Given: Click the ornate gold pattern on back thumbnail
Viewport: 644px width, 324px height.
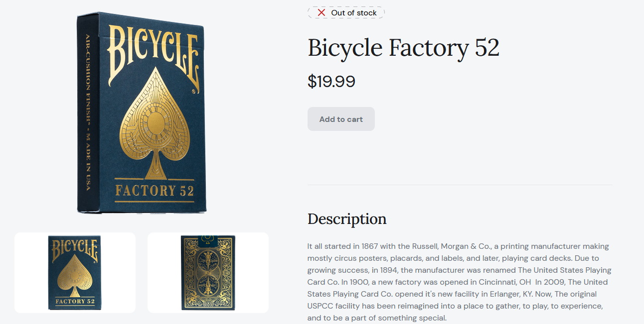Looking at the screenshot, I should [208, 273].
